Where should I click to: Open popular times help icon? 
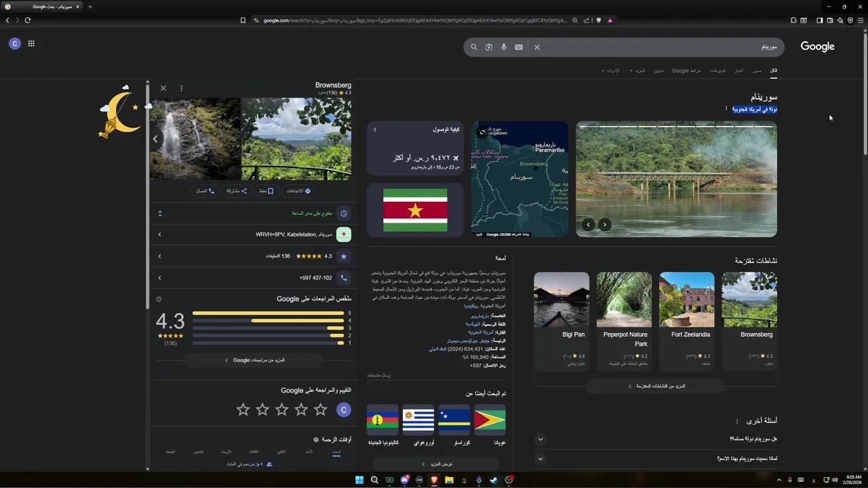click(316, 440)
